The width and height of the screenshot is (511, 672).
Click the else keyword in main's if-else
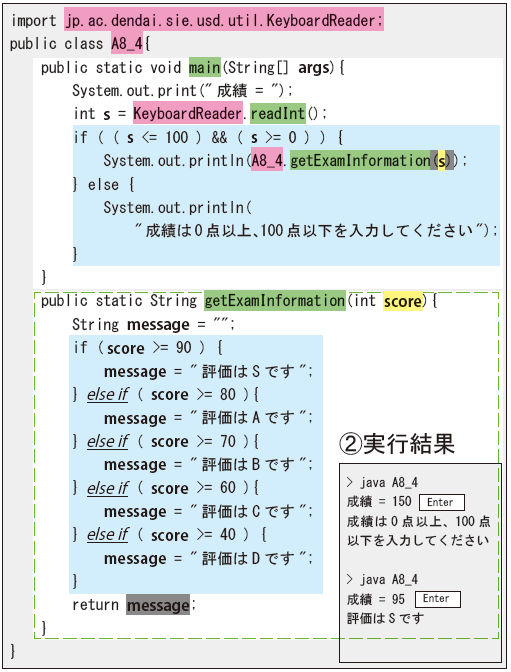pos(103,185)
